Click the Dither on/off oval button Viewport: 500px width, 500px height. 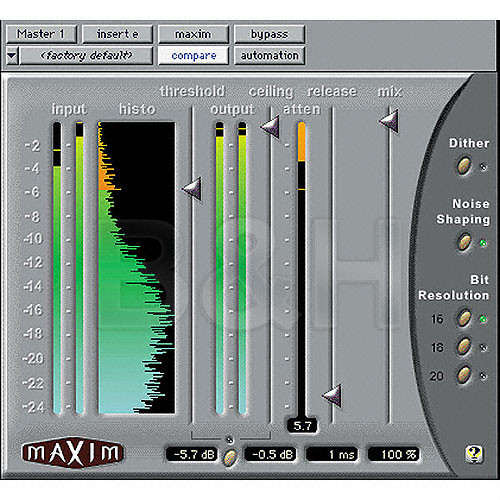464,166
